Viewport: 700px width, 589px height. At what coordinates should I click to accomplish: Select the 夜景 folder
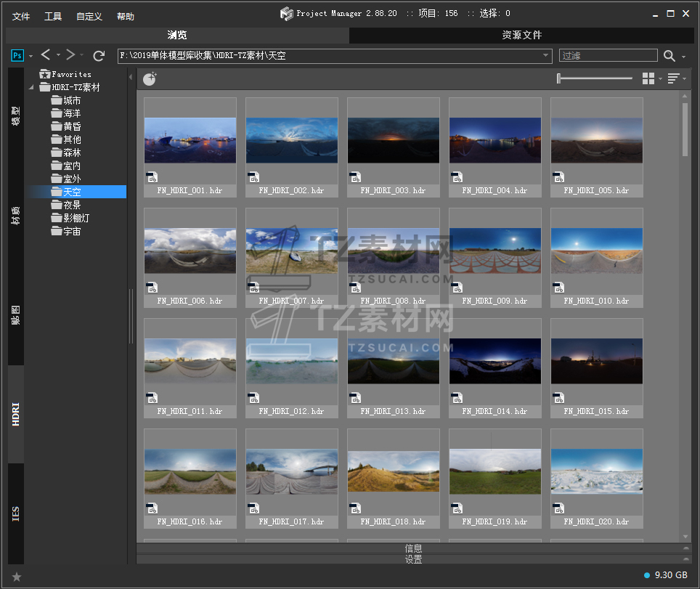[x=66, y=205]
